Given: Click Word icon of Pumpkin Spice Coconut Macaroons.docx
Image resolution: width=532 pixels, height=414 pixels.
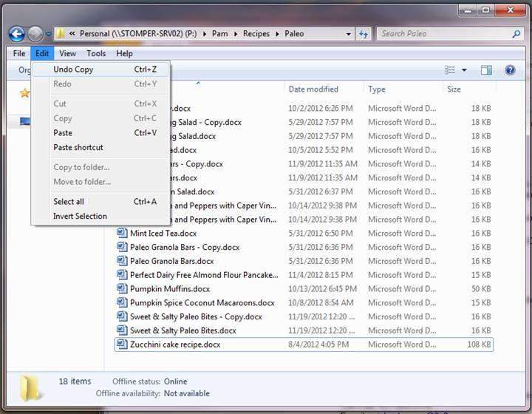Looking at the screenshot, I should (122, 302).
